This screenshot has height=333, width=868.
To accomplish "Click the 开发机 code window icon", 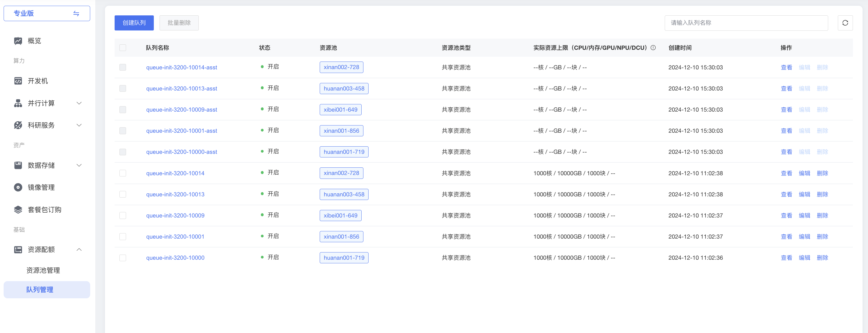I will (18, 81).
